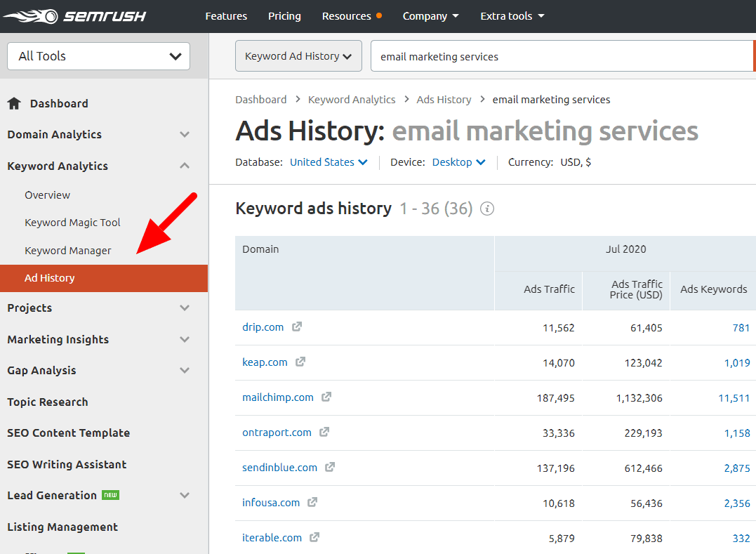Open the iterable.com domain link
The height and width of the screenshot is (554, 756).
point(272,538)
